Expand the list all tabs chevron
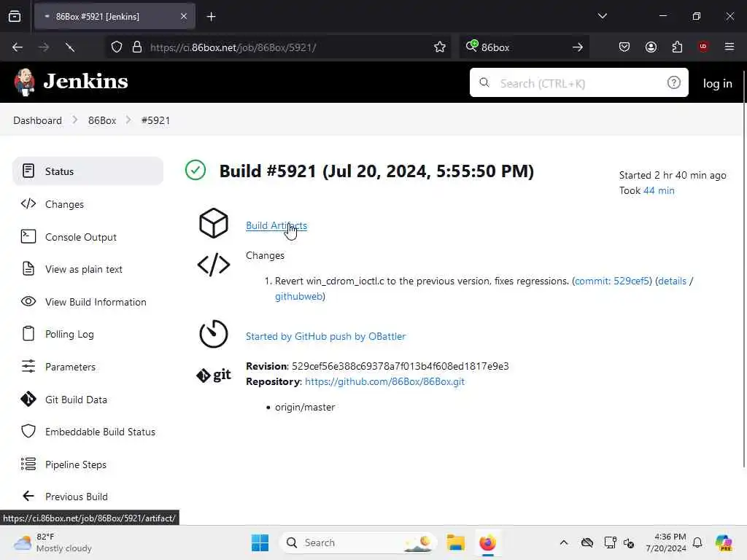 point(602,16)
